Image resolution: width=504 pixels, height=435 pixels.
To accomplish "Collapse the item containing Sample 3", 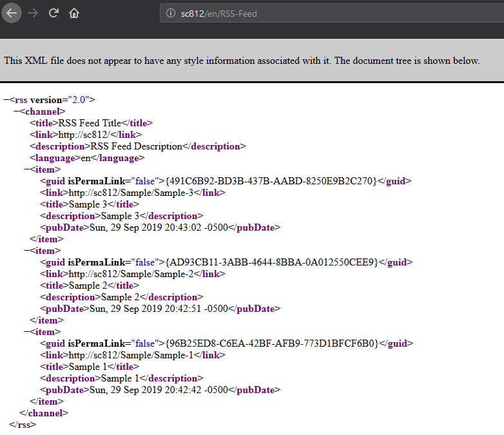I will [x=26, y=169].
